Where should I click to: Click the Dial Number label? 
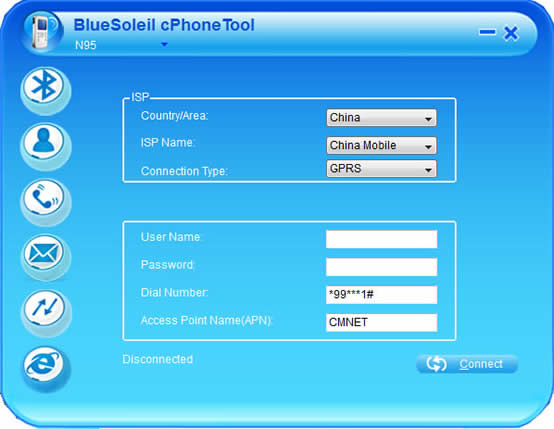[x=175, y=292]
